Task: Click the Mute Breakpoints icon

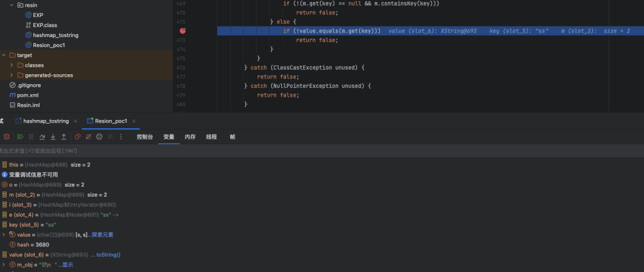Action: (x=89, y=136)
